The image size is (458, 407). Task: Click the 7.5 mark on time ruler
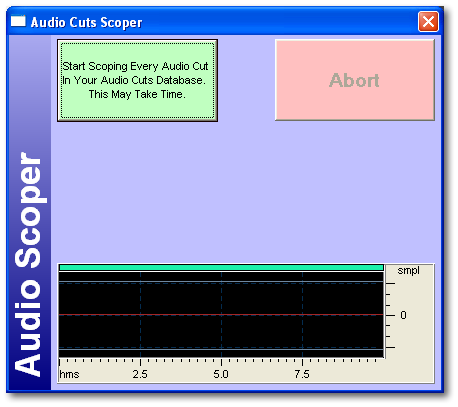tap(302, 374)
